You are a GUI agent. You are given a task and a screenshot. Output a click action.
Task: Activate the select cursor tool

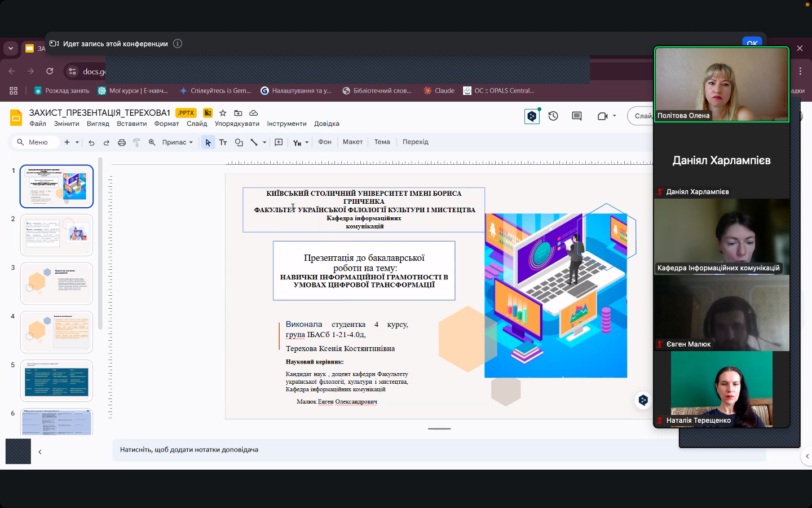(208, 143)
